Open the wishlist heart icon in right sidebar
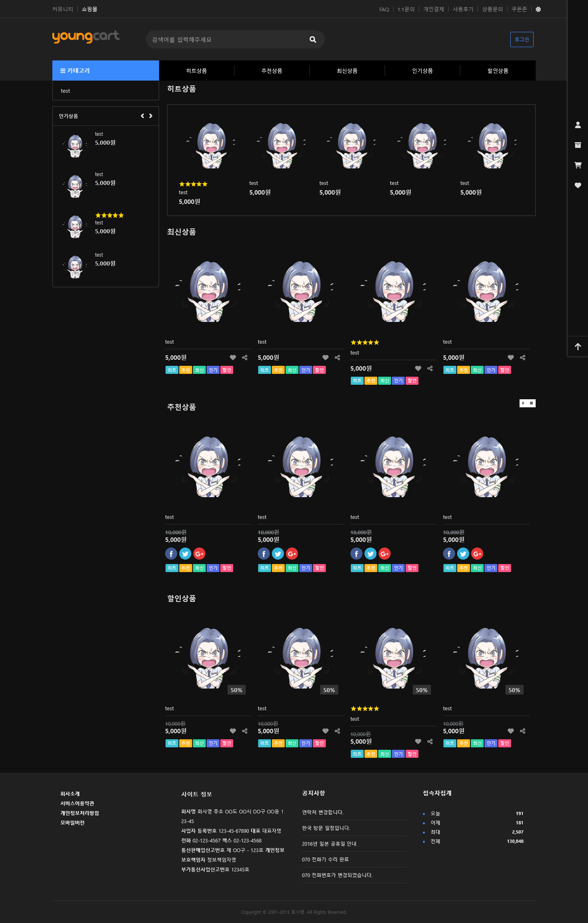Image resolution: width=588 pixels, height=923 pixels. coord(578,185)
